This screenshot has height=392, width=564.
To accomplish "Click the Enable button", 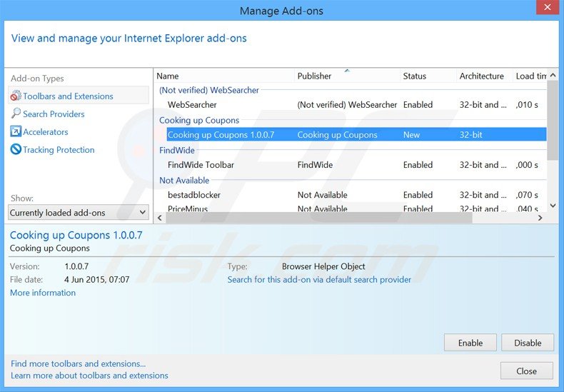I will (x=470, y=343).
